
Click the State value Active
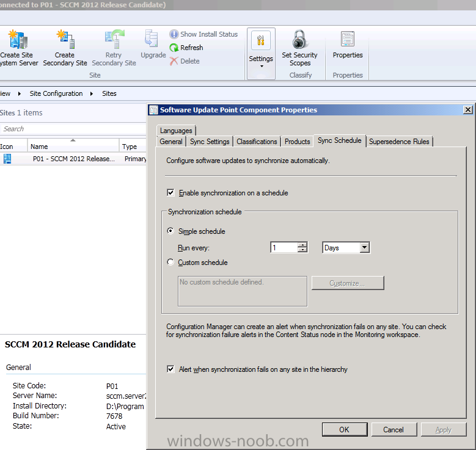tap(116, 426)
